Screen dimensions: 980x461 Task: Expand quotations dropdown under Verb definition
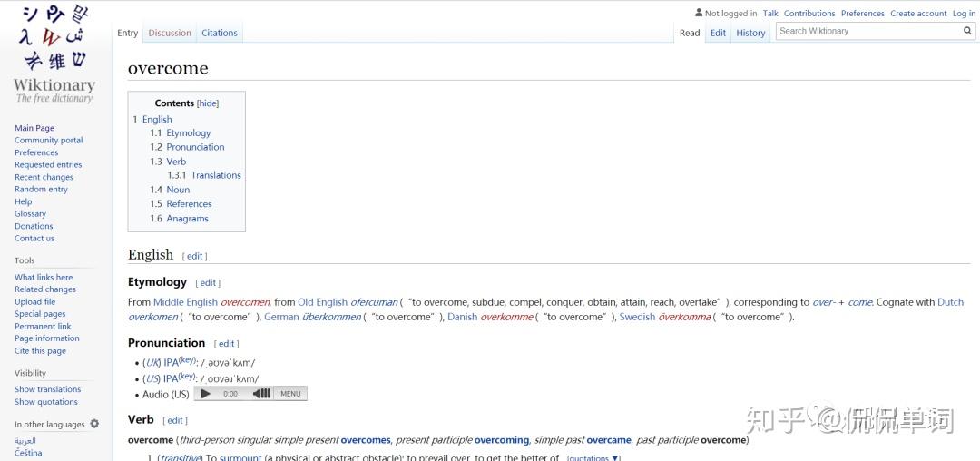point(593,458)
